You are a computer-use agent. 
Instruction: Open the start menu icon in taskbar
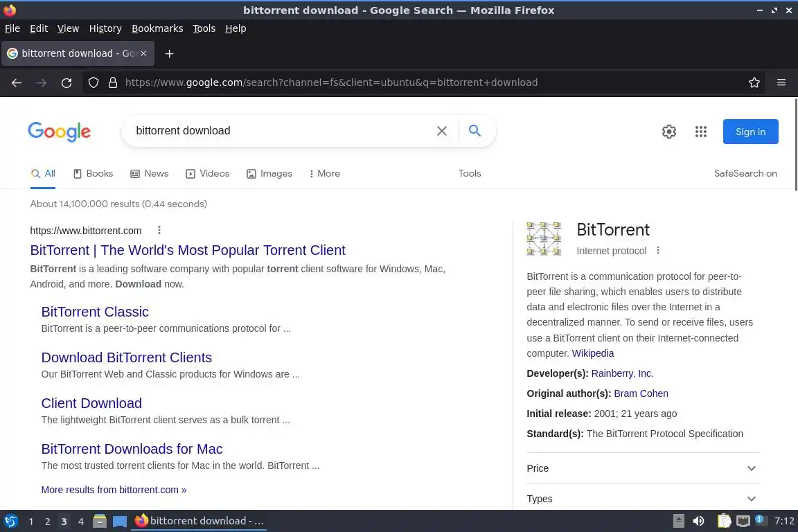[x=10, y=522]
